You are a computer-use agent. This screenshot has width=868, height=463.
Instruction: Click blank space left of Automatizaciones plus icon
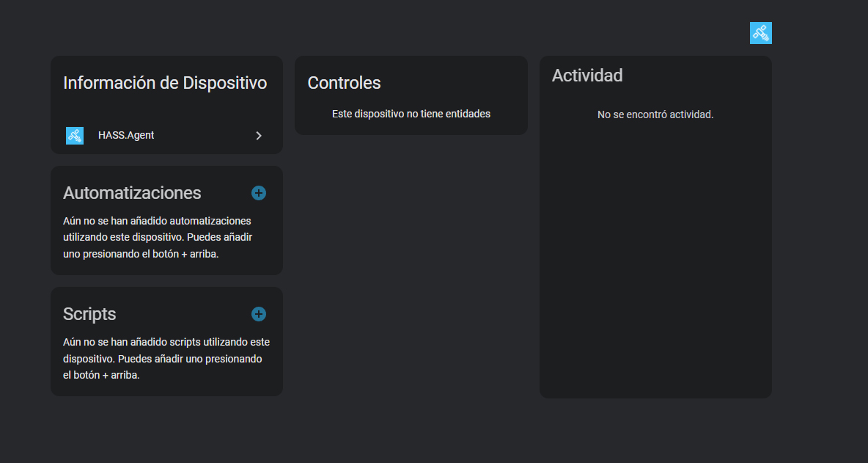tap(226, 193)
